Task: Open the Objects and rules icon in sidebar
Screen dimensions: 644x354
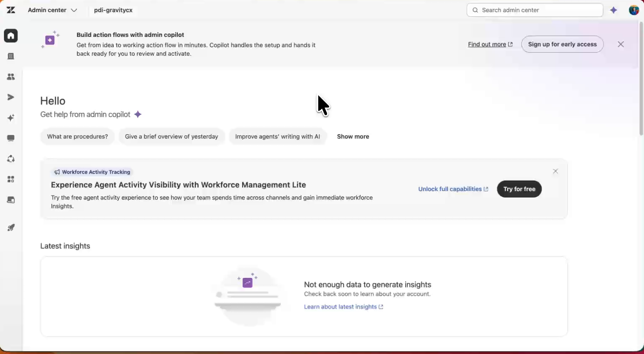Action: tap(11, 159)
